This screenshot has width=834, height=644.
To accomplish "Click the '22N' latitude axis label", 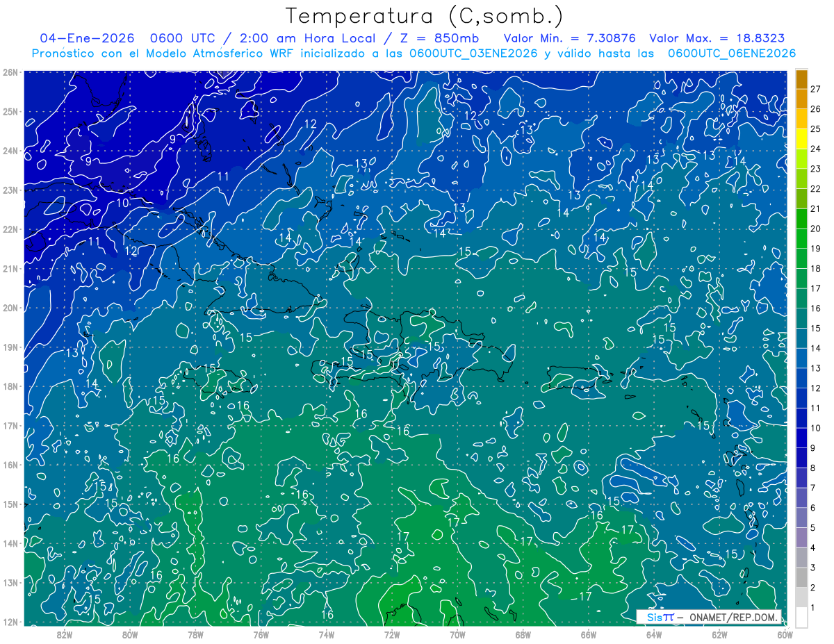I will coord(10,229).
